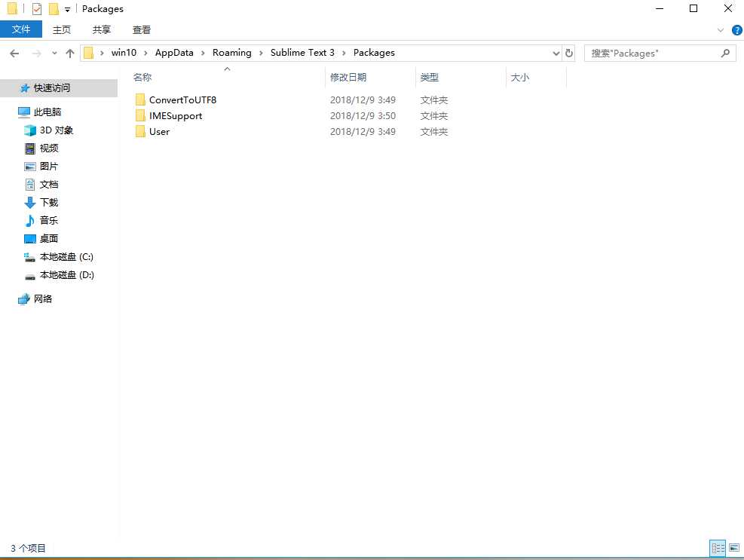
Task: Click the Forward navigation arrow
Action: (36, 54)
